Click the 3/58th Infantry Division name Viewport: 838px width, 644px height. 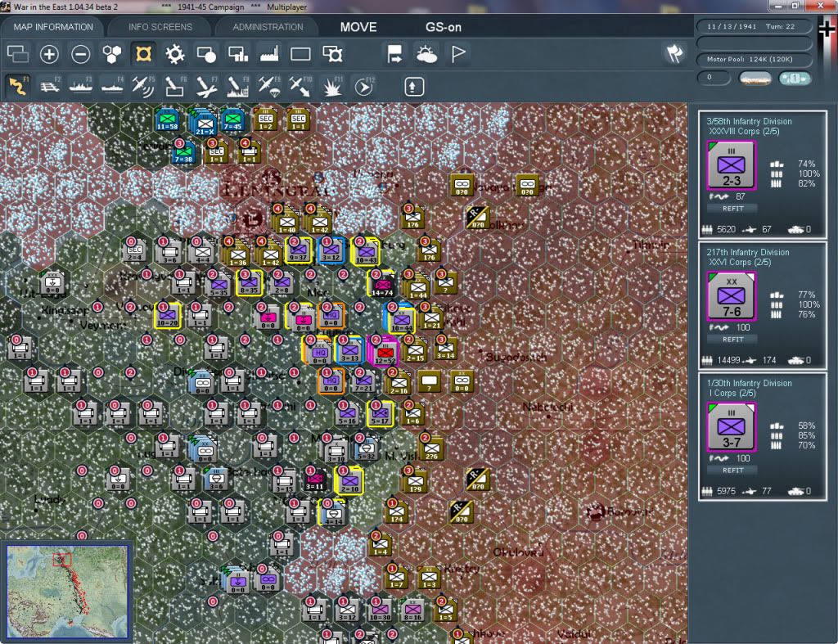[x=749, y=121]
